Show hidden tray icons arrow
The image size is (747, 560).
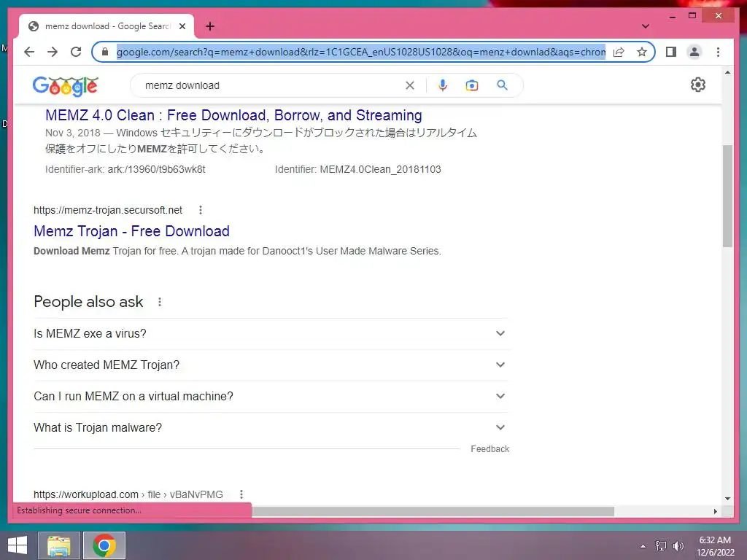coord(643,546)
